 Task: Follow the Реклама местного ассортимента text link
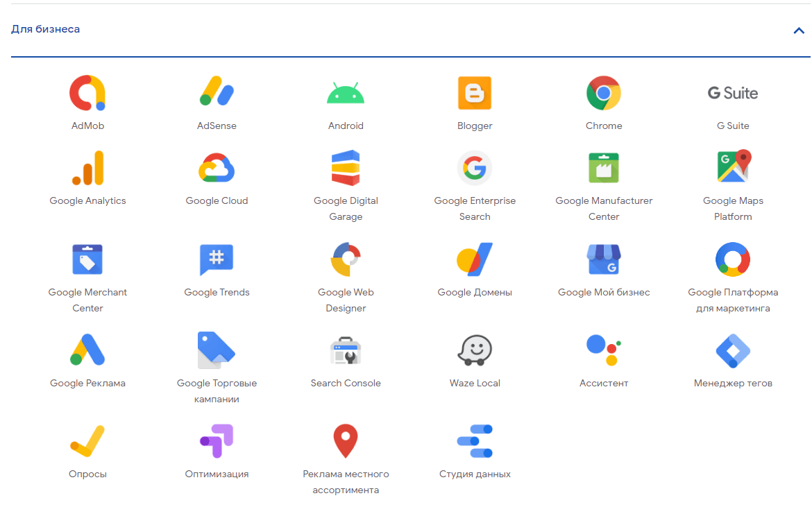[x=346, y=482]
